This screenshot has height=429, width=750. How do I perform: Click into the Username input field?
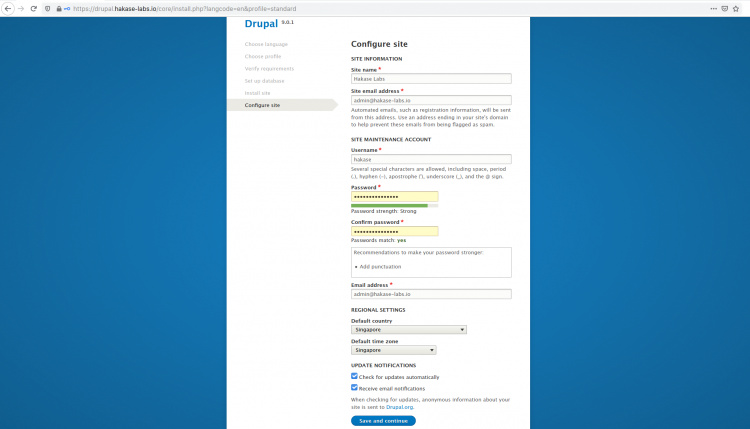coord(430,159)
